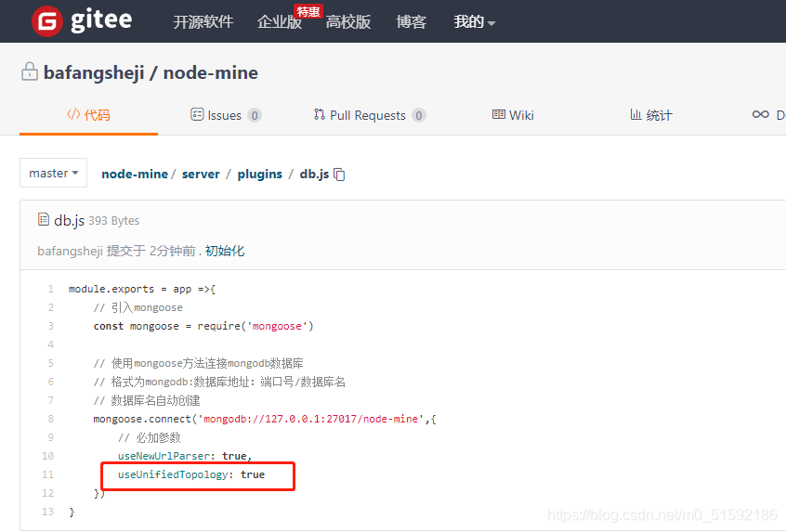The width and height of the screenshot is (786, 532).
Task: Click the 特惠 badge on 企业版
Action: pos(308,11)
